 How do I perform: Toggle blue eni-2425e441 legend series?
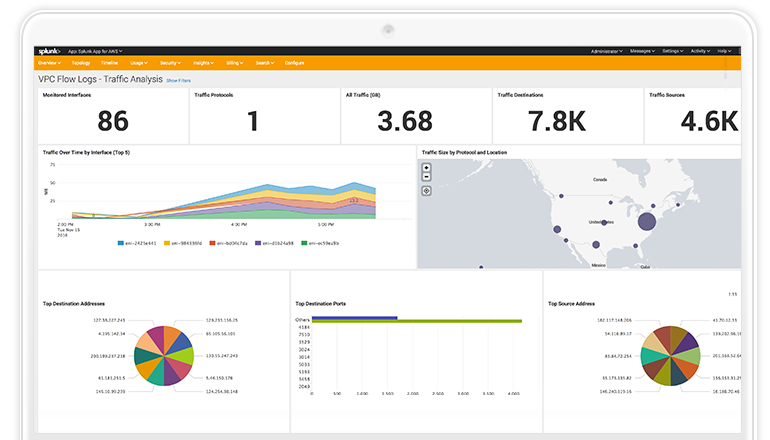pyautogui.click(x=137, y=243)
